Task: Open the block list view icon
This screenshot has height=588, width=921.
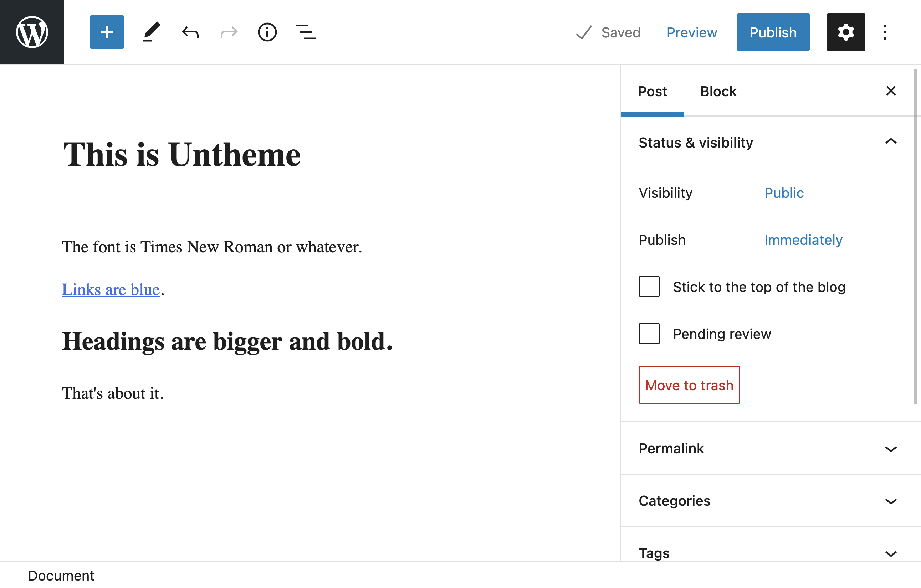Action: coord(306,32)
